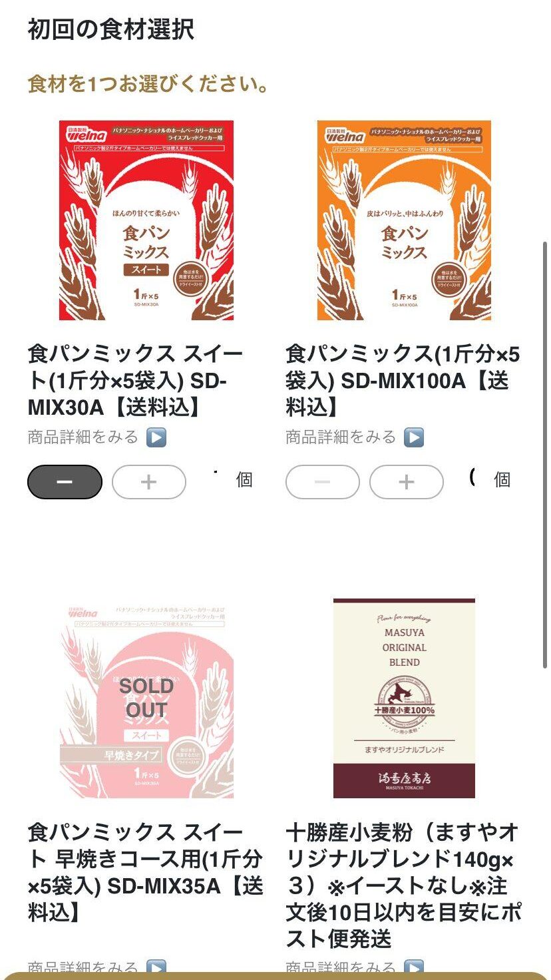Screen dimensions: 551x980
Task: Tap the gold bar at bottom edge
Action: coord(275,976)
